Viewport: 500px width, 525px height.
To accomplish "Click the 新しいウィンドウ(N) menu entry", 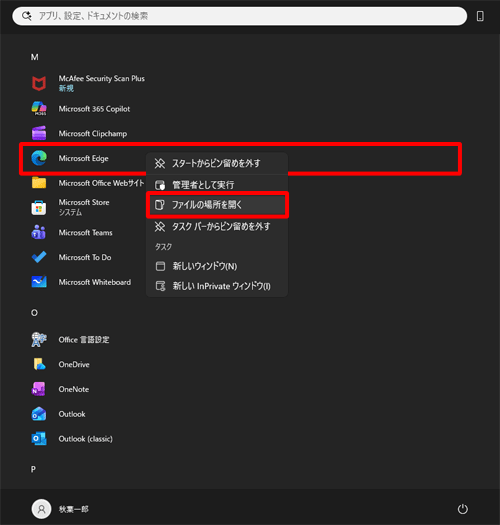I will click(x=217, y=266).
